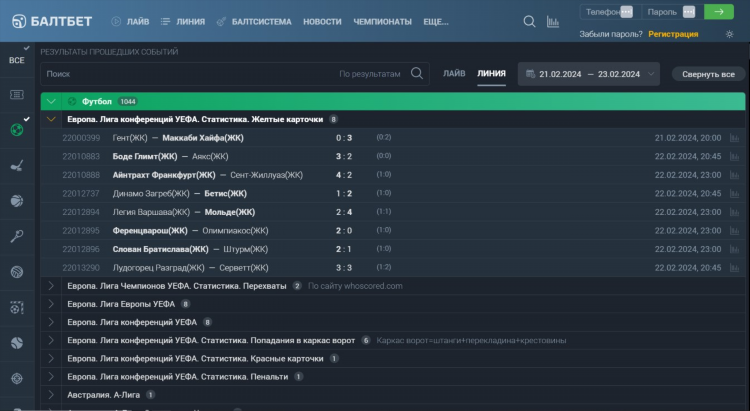This screenshot has width=750, height=411.
Task: Click match row Ференцварош(ЖК) – Олимпиакос(ЖК)
Action: 393,231
